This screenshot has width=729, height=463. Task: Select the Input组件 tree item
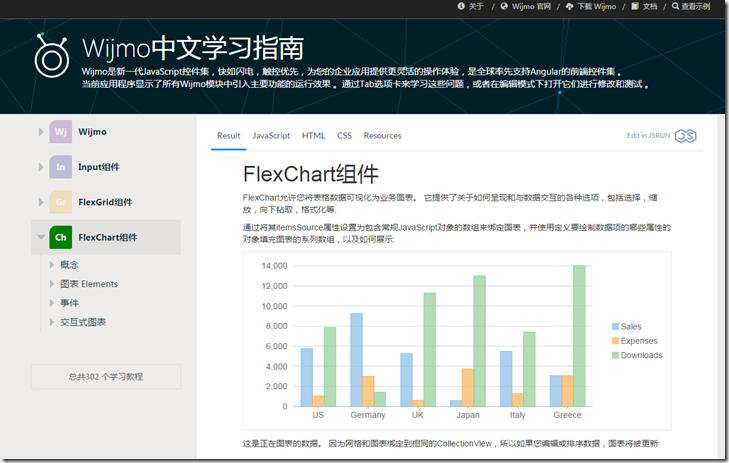click(x=99, y=167)
